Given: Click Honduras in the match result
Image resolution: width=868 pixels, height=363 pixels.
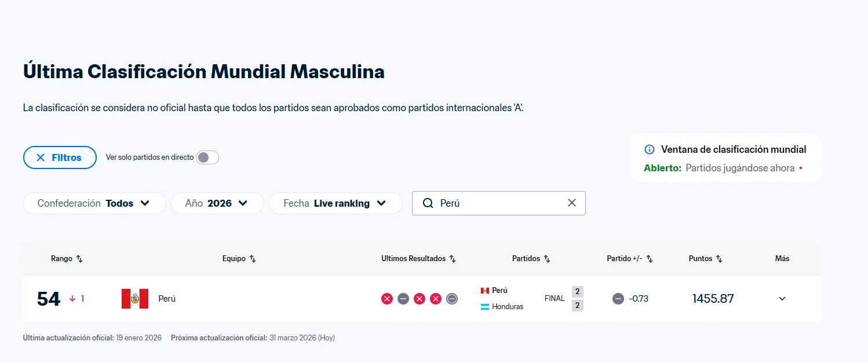Looking at the screenshot, I should [507, 307].
